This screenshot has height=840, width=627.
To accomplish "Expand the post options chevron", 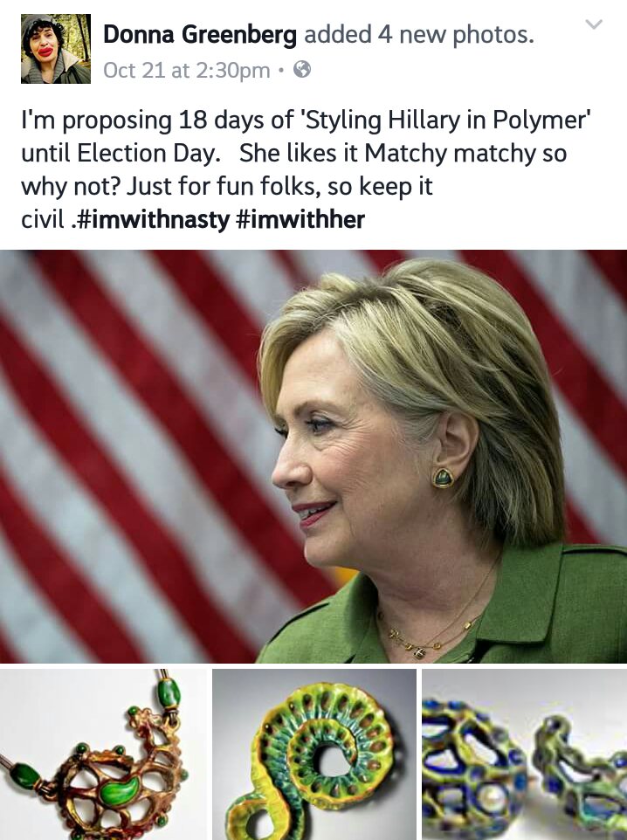I will coord(593,24).
